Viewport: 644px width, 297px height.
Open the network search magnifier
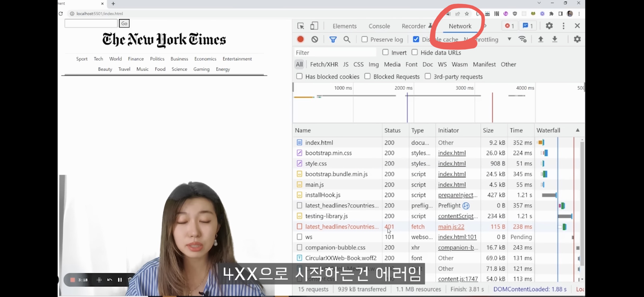click(x=347, y=39)
